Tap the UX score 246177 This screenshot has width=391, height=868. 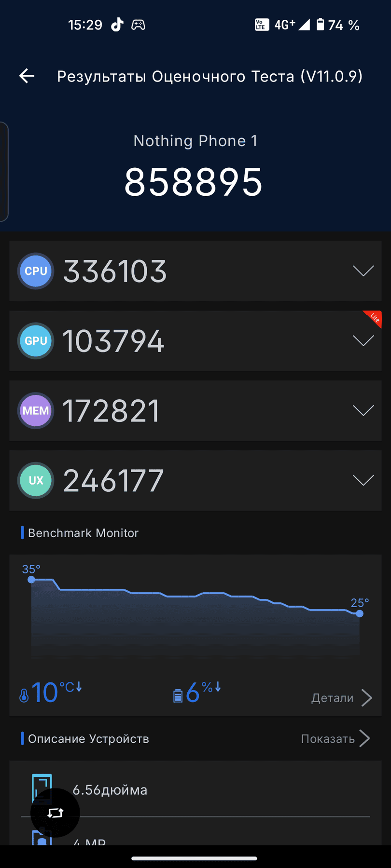tap(113, 480)
